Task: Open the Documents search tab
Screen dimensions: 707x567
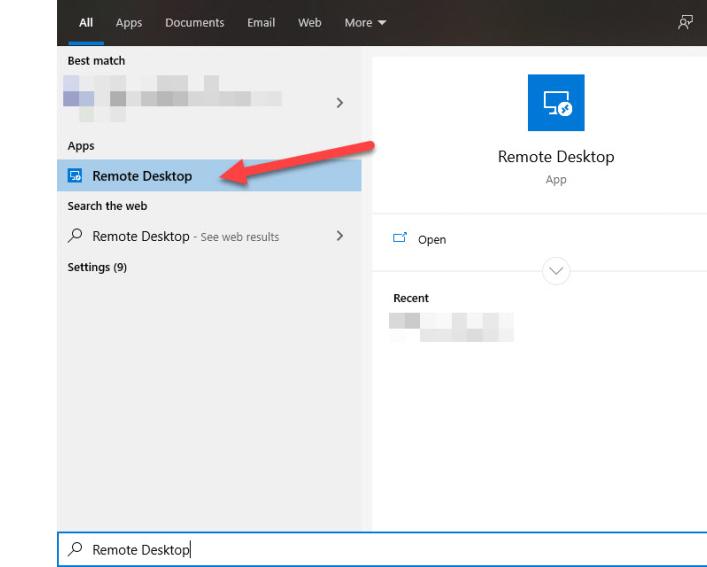Action: coord(194,23)
